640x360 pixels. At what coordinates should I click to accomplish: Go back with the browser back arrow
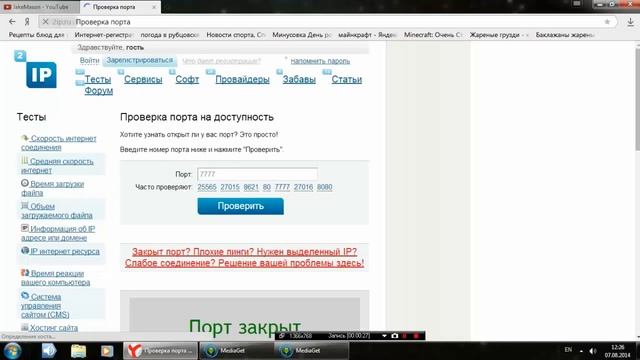[12, 22]
